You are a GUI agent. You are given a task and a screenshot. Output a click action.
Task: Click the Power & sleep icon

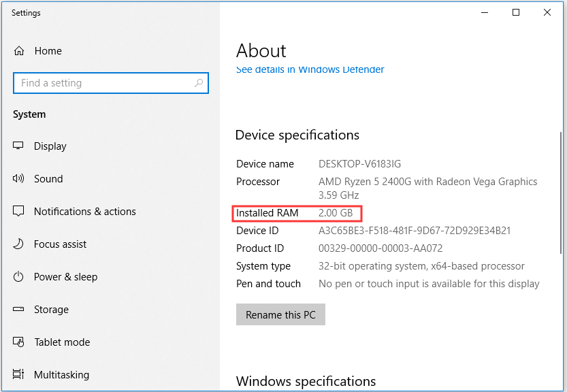click(18, 276)
